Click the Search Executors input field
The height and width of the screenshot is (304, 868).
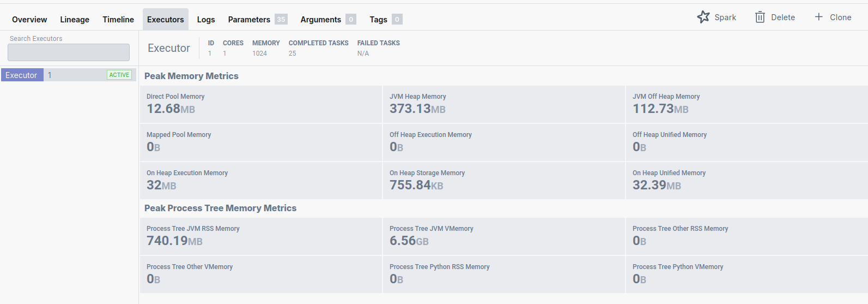[x=69, y=52]
